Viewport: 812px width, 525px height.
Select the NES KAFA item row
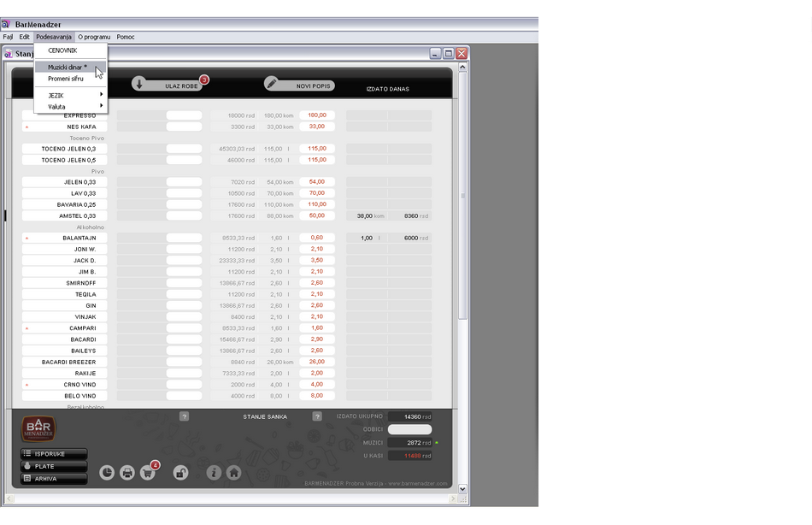point(65,127)
